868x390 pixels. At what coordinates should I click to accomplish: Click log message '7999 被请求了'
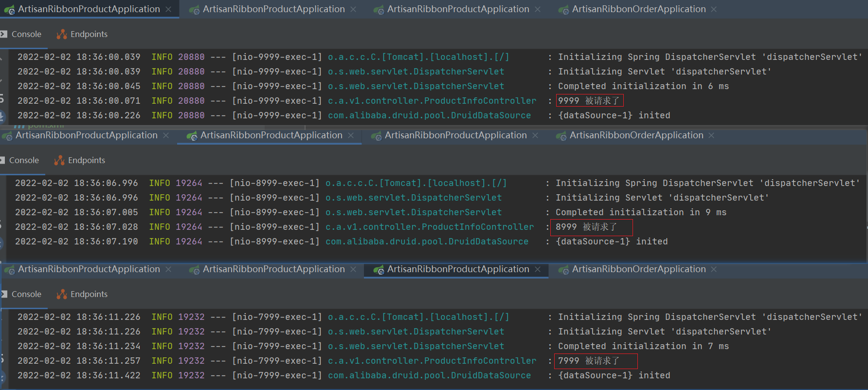(588, 361)
